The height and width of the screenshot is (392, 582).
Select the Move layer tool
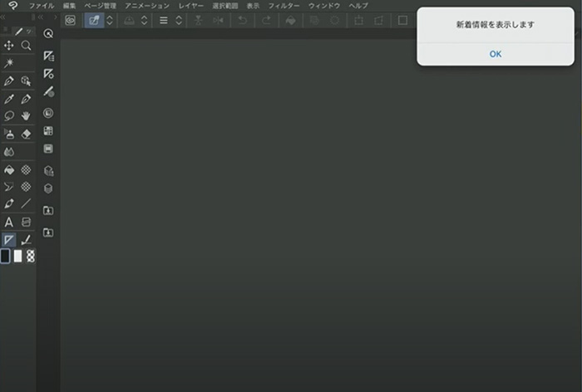click(x=9, y=46)
